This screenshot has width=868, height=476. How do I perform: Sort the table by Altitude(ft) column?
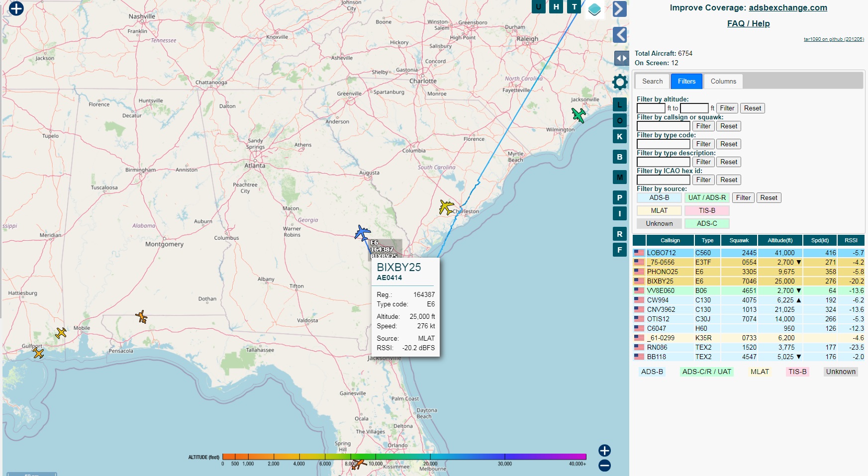[x=780, y=240]
